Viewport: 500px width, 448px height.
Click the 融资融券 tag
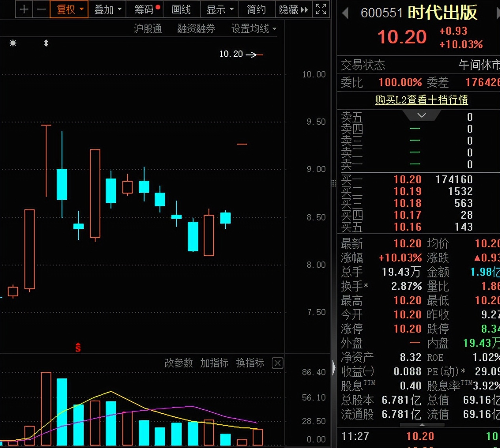(196, 28)
